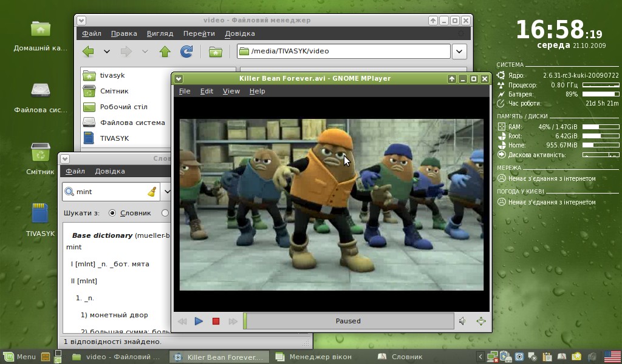Image resolution: width=622 pixels, height=364 pixels.
Task: Switch to video file manager taskbar button
Action: [116, 357]
